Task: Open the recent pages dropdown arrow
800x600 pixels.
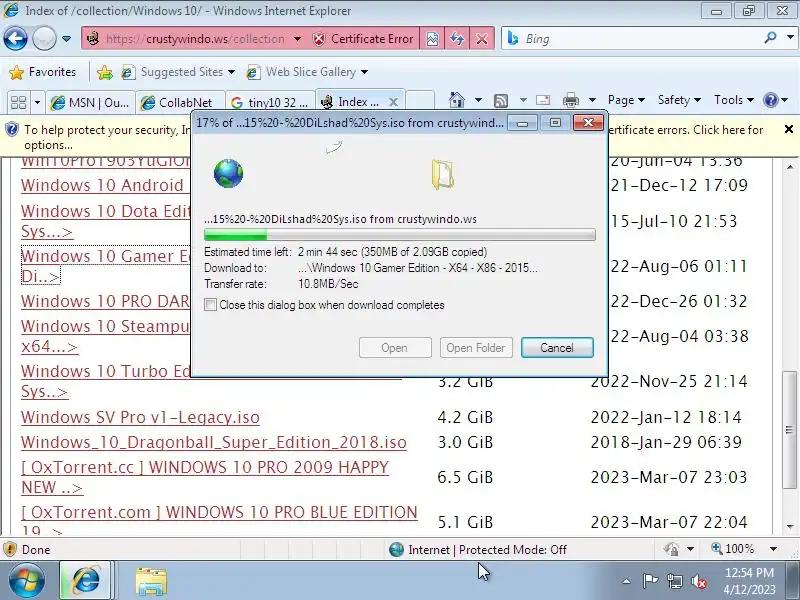Action: (x=66, y=39)
